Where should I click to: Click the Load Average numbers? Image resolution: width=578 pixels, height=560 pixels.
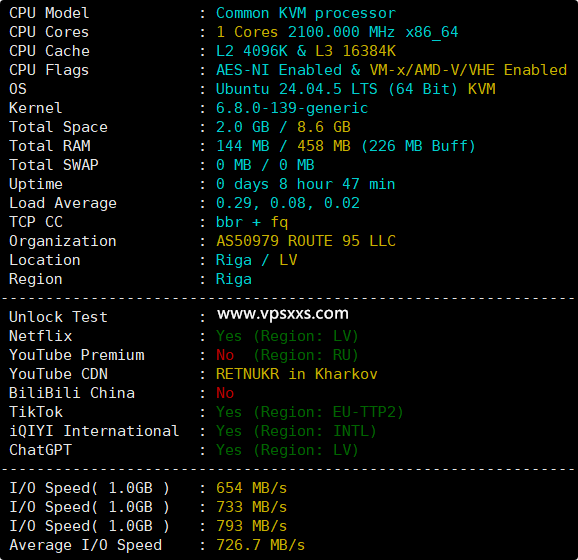[x=288, y=203]
